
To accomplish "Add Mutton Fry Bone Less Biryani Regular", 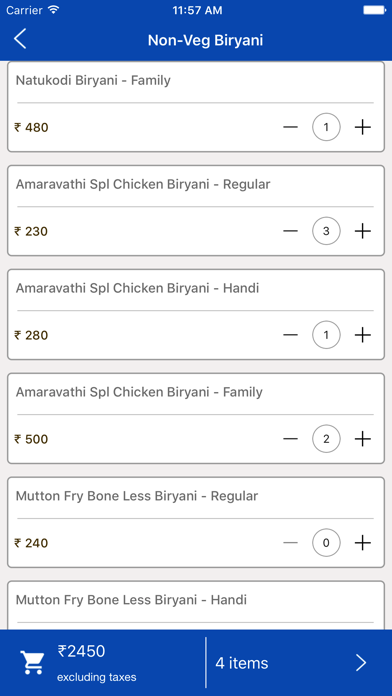I will click(363, 543).
